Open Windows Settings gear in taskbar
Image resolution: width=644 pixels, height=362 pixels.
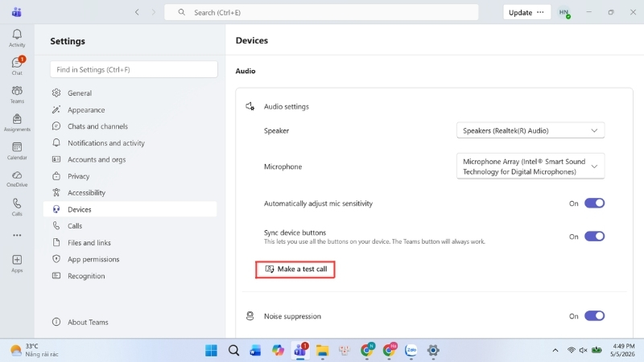(x=433, y=350)
